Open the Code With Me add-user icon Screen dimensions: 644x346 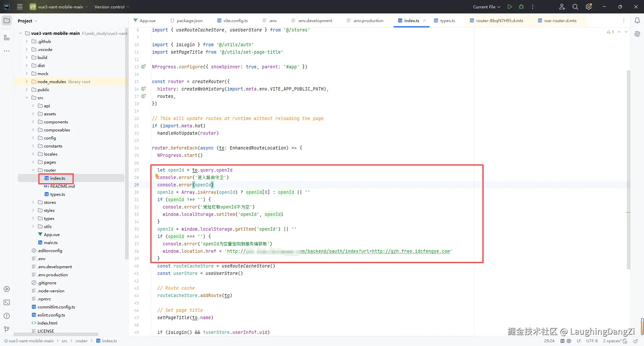point(562,7)
